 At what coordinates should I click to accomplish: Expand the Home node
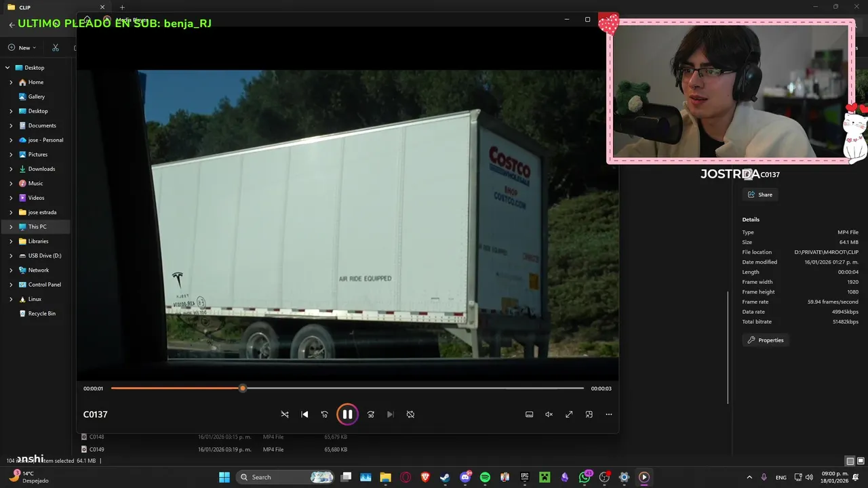11,82
